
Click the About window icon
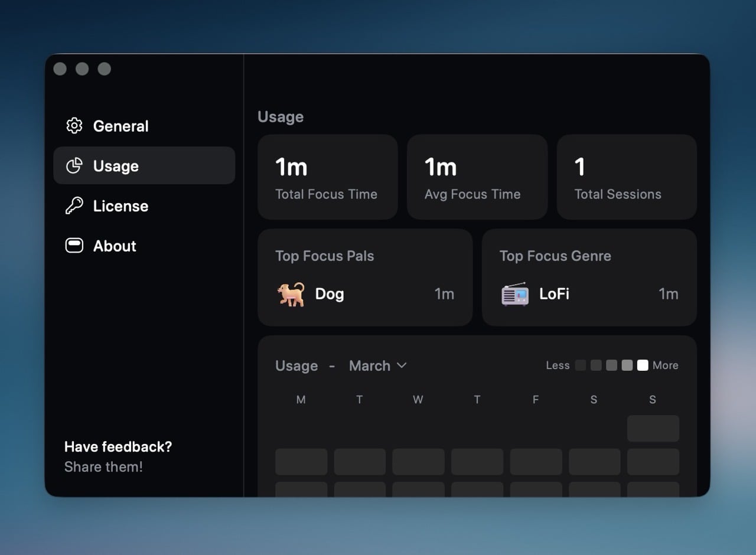click(74, 246)
